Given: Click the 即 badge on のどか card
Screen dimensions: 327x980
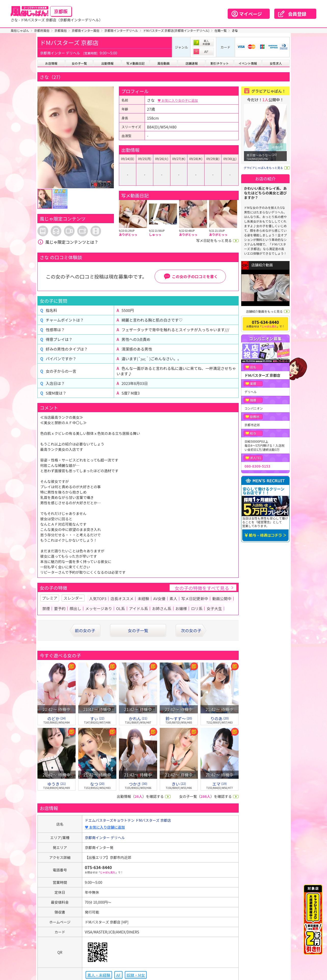Looking at the screenshot, I should tap(72, 666).
